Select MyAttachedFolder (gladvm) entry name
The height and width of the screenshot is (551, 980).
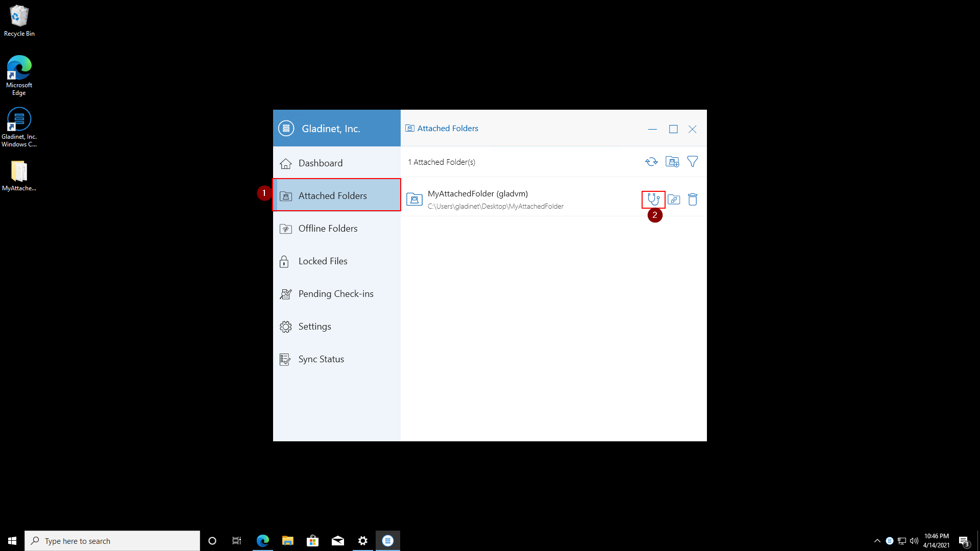[478, 194]
